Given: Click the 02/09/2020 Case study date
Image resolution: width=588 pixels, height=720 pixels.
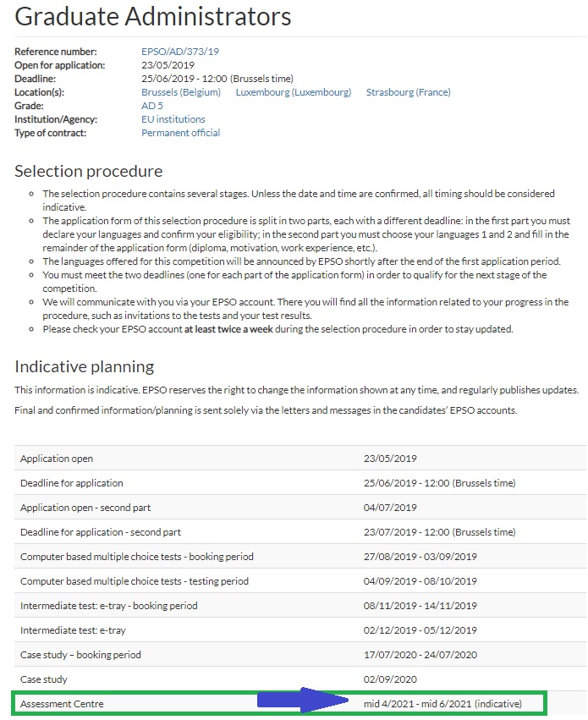Looking at the screenshot, I should (390, 679).
